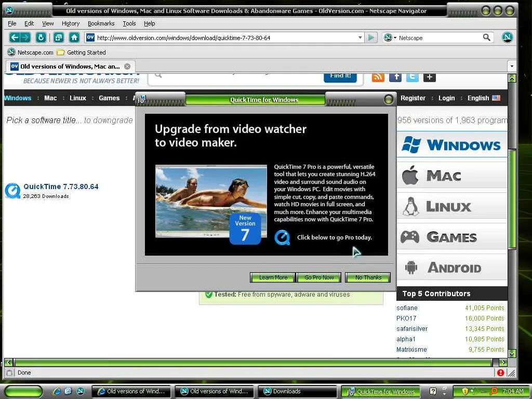Click the Windows category banner
The image size is (532, 399).
pos(451,145)
